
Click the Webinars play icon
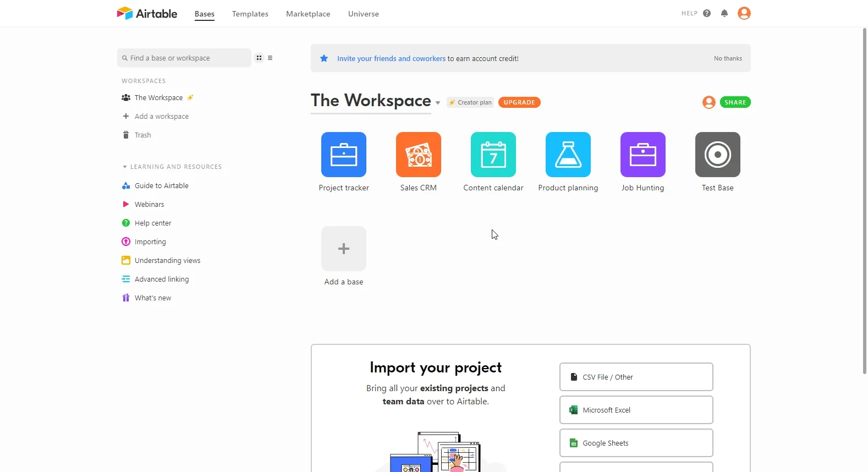pos(126,204)
